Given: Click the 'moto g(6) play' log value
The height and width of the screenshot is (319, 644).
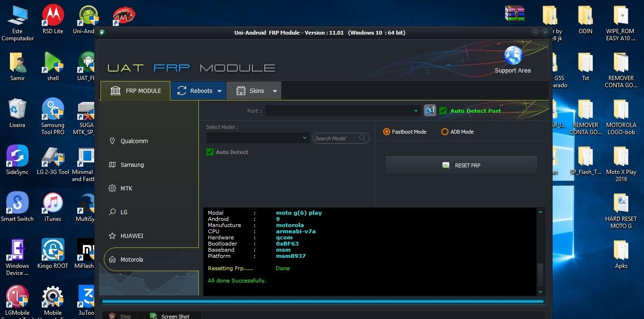Looking at the screenshot, I should (299, 213).
